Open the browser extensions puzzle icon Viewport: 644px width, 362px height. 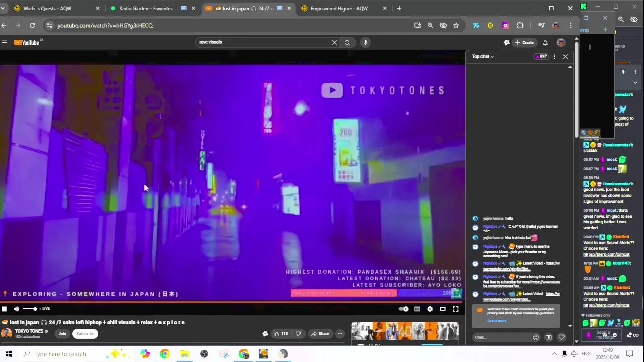(520, 25)
